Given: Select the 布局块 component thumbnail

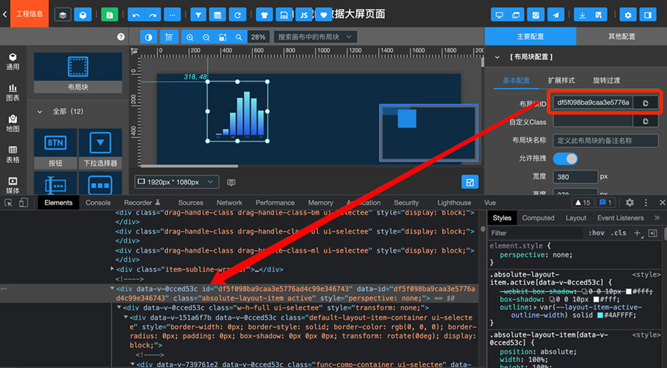Looking at the screenshot, I should (x=78, y=72).
